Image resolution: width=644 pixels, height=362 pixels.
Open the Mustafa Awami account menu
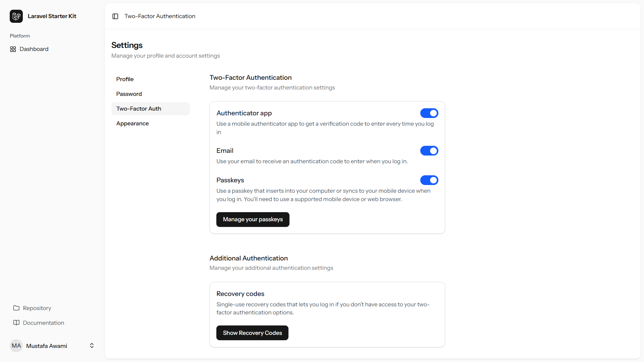[x=46, y=346]
